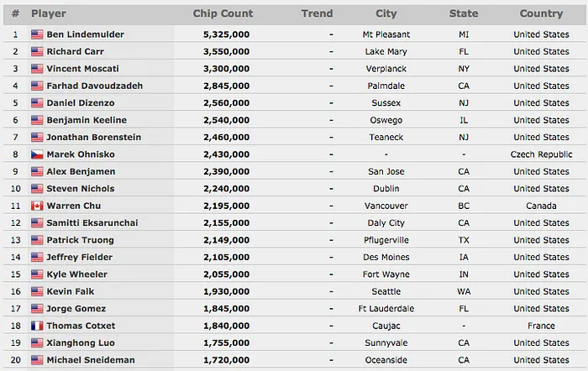Screen dimensions: 588x371
Task: Select player name Jonathan Borenstein
Action: pyautogui.click(x=93, y=137)
